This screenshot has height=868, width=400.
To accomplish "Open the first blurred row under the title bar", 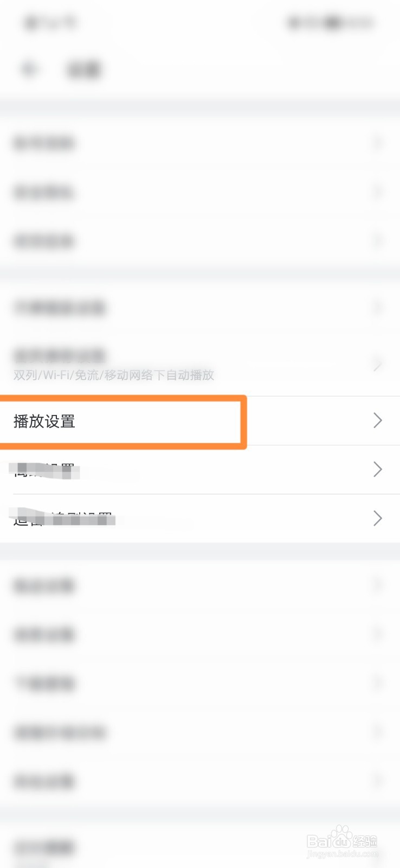I will 200,143.
